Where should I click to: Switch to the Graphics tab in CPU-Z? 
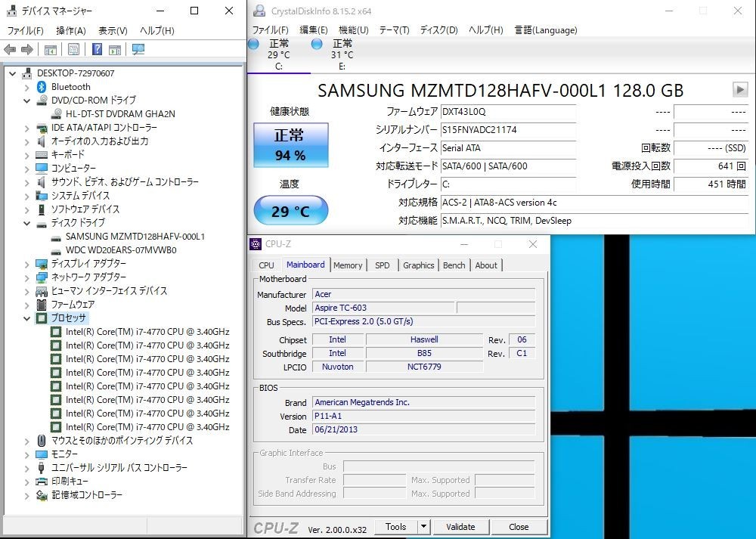[419, 265]
